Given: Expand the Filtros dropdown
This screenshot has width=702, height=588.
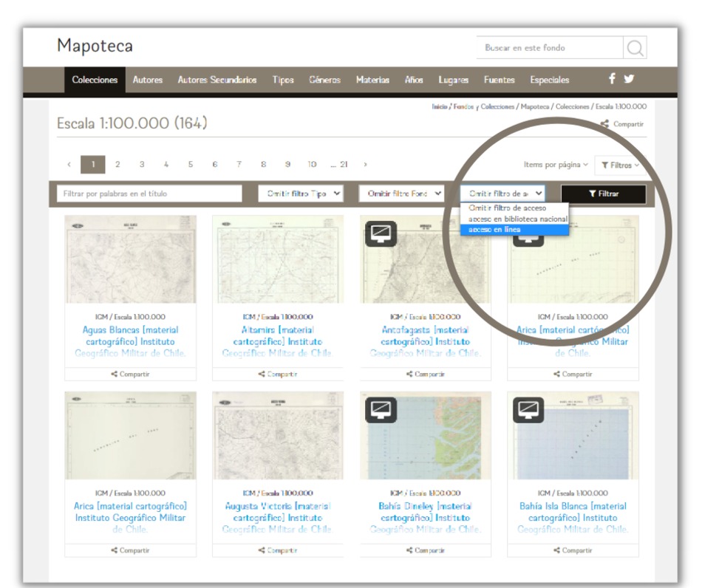Looking at the screenshot, I should coord(618,165).
